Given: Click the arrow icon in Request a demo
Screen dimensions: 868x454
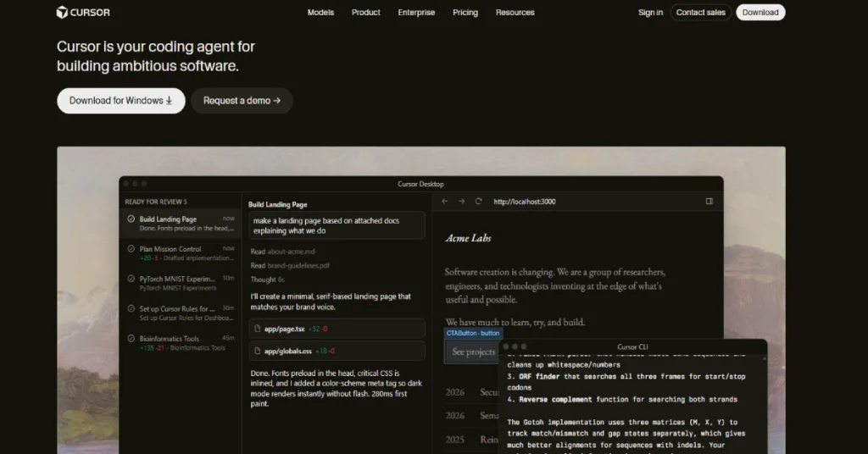Looking at the screenshot, I should [277, 101].
